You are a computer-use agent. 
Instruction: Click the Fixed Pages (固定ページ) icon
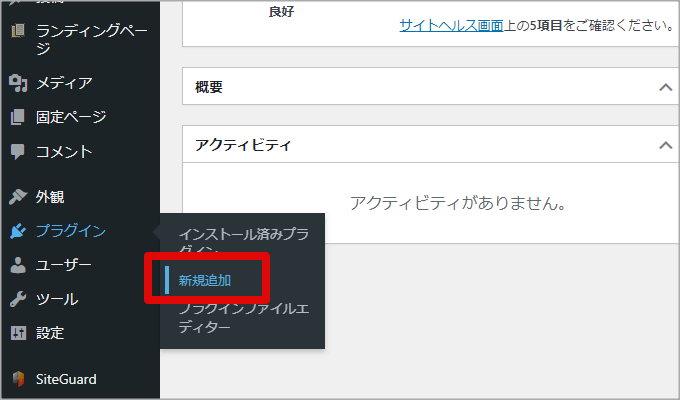pyautogui.click(x=18, y=117)
